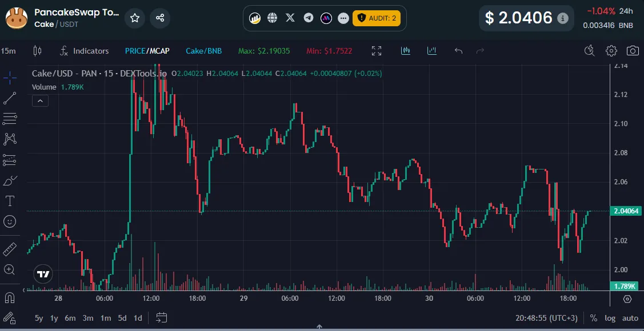Open the bottom panel up-arrow
644x331 pixels.
coord(319,328)
